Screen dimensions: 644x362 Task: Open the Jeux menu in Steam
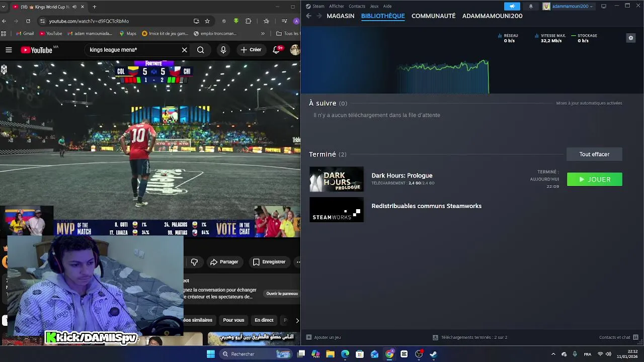(374, 6)
